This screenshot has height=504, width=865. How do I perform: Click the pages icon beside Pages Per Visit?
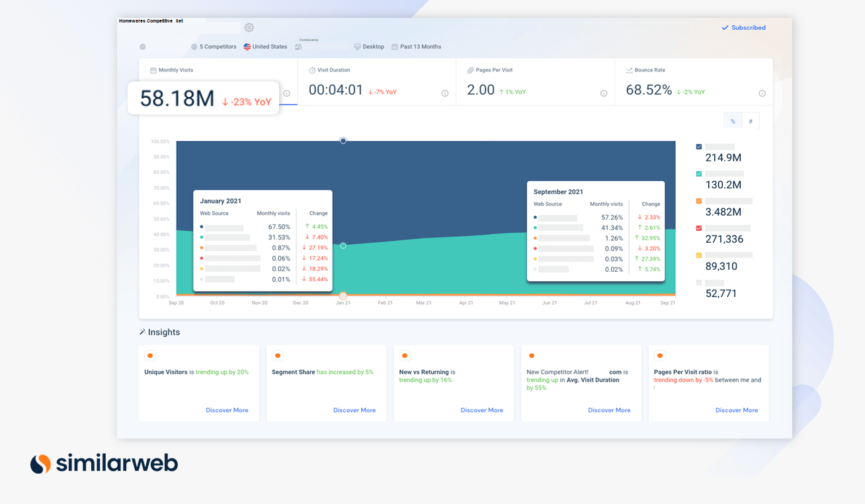pos(470,70)
